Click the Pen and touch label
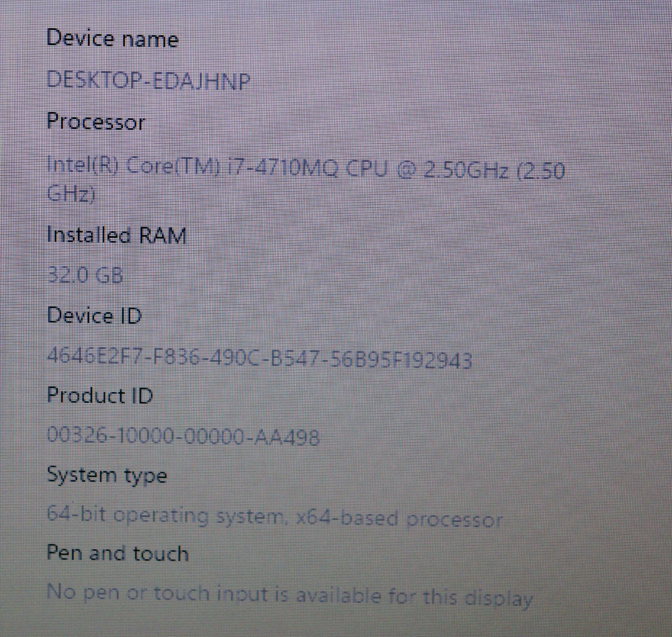This screenshot has height=637, width=672. click(118, 553)
